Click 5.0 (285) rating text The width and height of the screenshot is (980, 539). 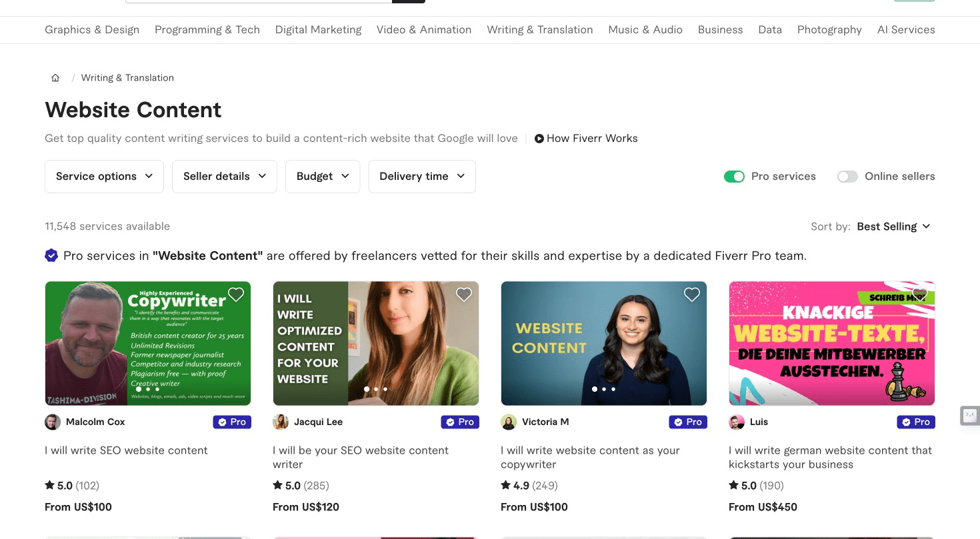pyautogui.click(x=301, y=486)
